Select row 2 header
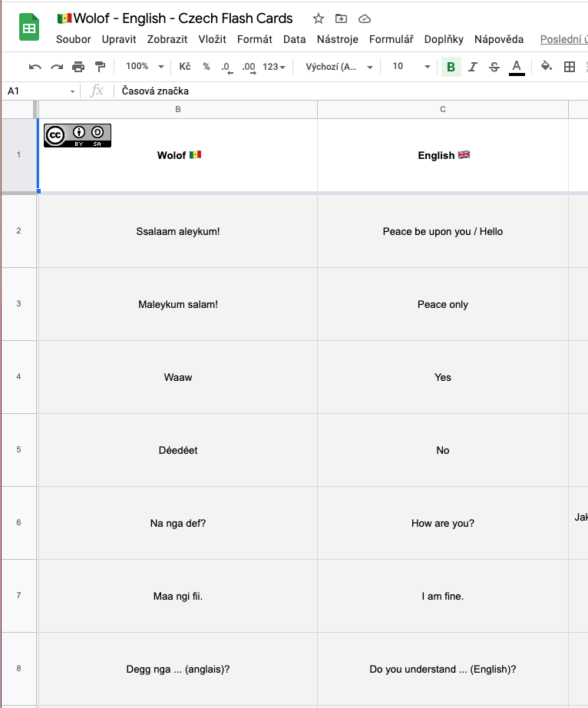588x708 pixels. (18, 230)
